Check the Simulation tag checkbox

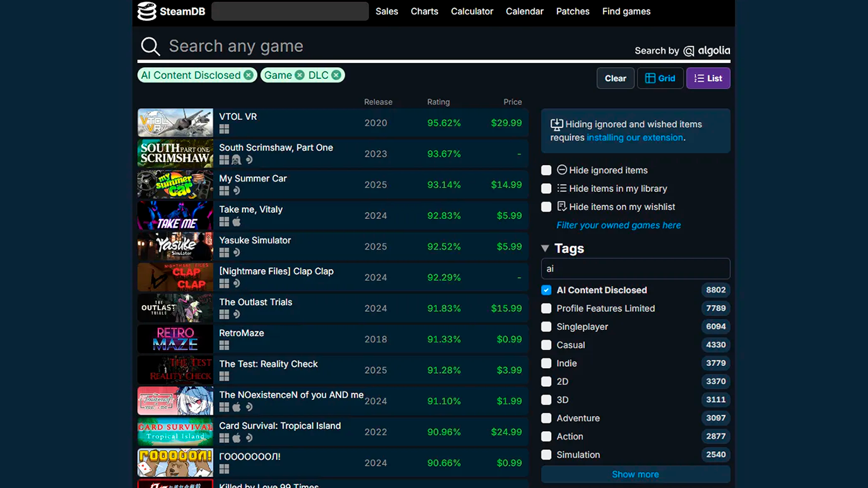point(546,455)
